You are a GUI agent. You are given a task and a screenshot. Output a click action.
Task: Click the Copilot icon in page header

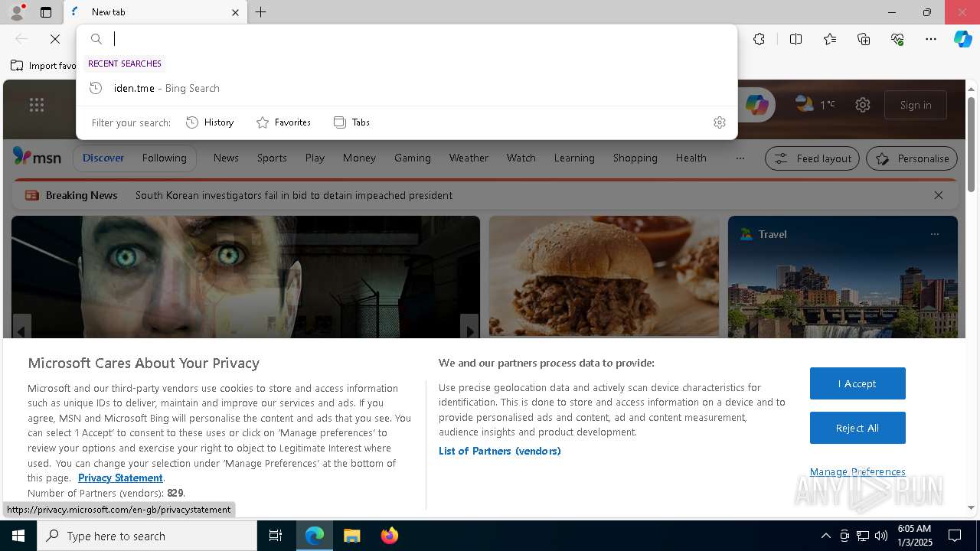756,105
